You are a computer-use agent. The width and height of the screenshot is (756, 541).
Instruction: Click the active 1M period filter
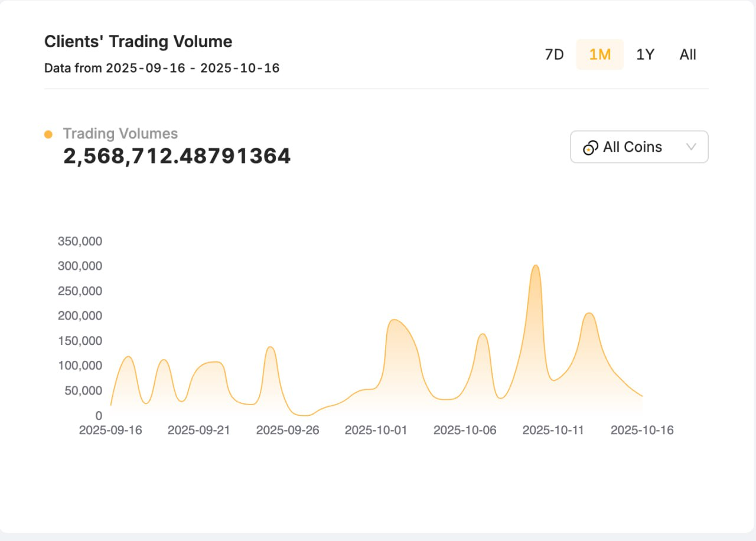point(599,54)
